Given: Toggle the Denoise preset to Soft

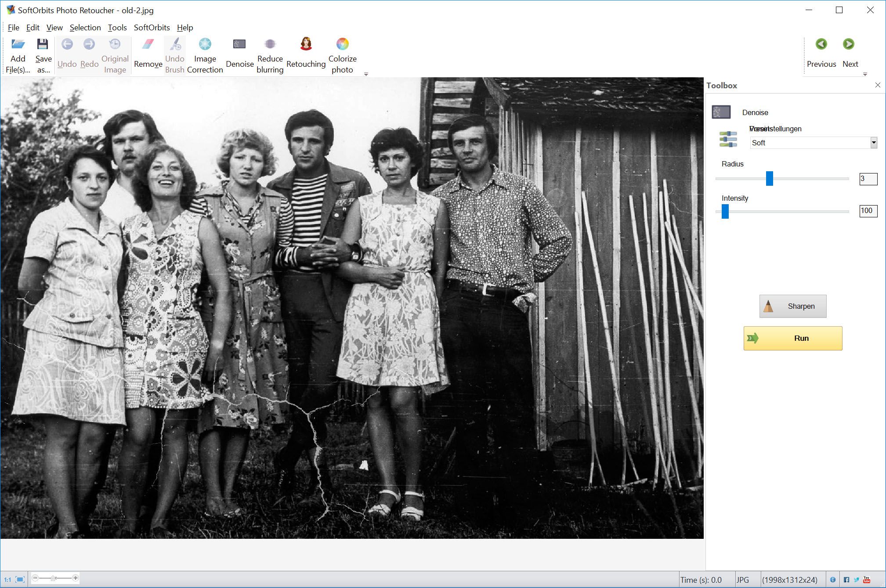Looking at the screenshot, I should point(810,142).
